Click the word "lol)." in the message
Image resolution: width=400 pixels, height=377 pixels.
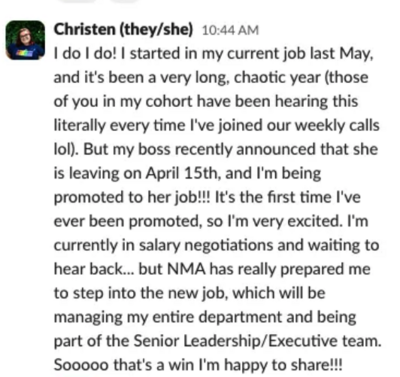coord(66,150)
